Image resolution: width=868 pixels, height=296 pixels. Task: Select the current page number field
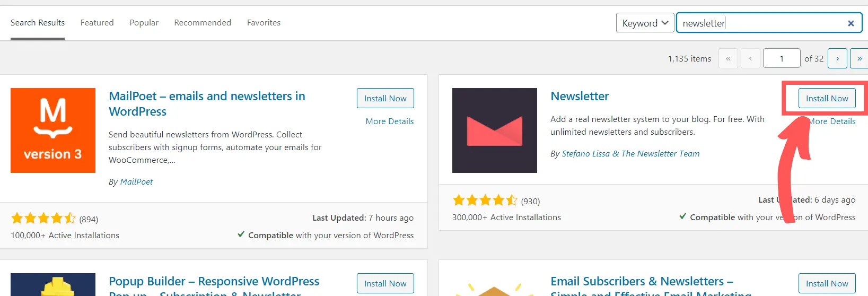[x=782, y=58]
